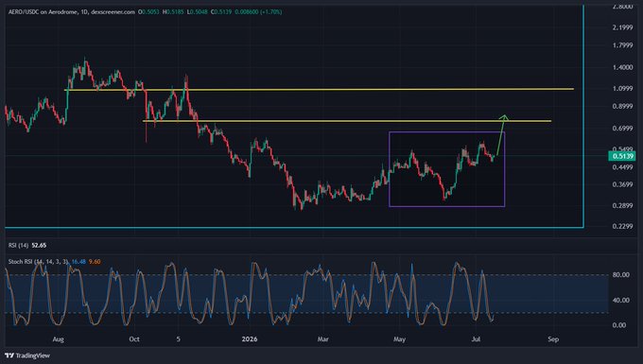The image size is (643, 364).
Task: Select the lower yellow horizontal line near 0.6999
Action: click(347, 121)
